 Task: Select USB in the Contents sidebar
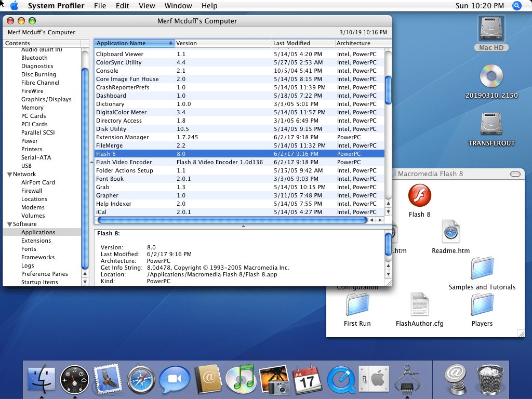pos(26,166)
